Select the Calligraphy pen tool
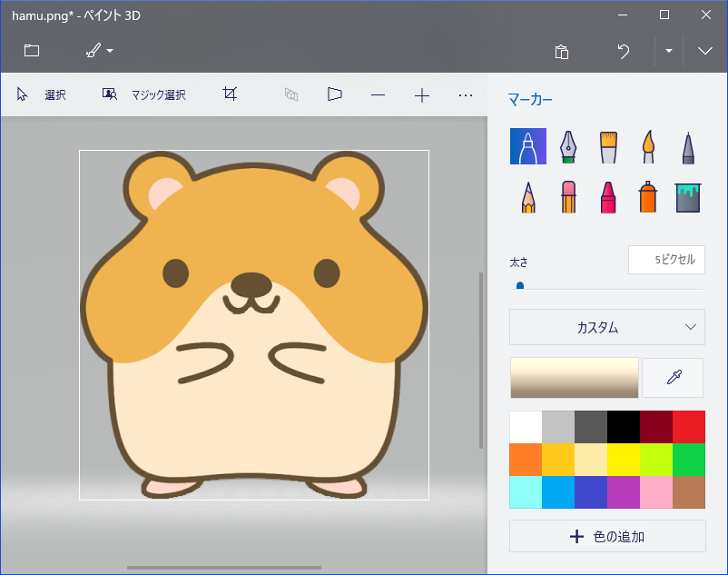Screen dimensions: 728x575 click(x=568, y=147)
